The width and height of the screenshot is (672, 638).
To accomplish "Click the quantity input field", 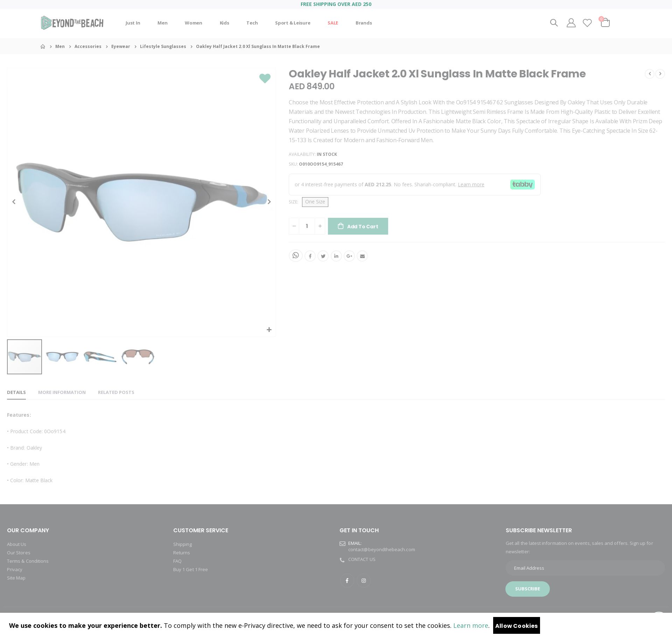I will click(x=307, y=226).
